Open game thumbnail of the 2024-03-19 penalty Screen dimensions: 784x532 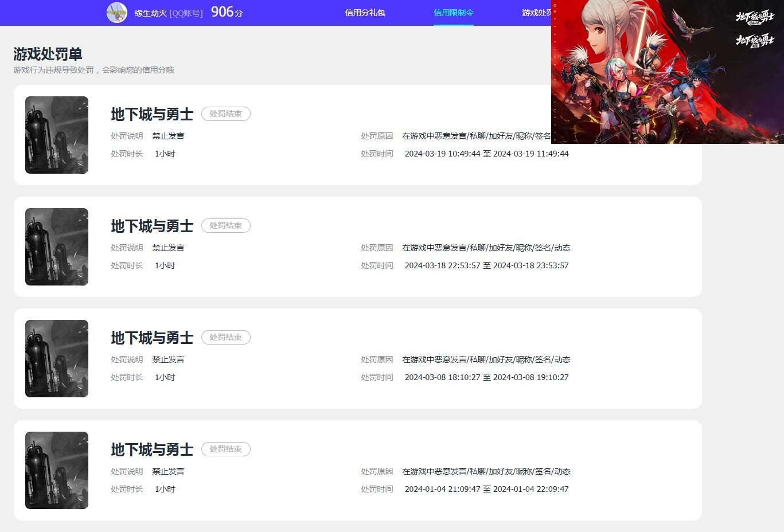click(x=57, y=135)
